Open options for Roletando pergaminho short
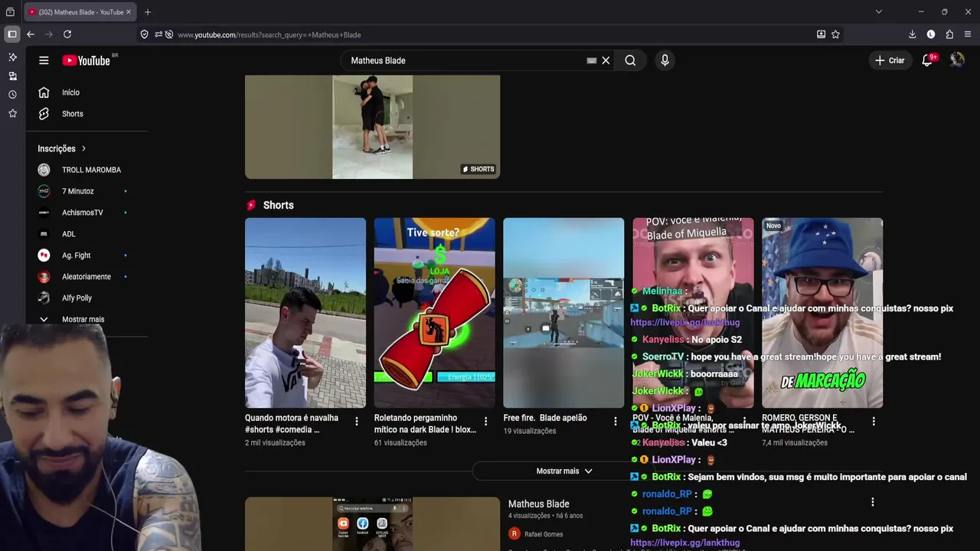The height and width of the screenshot is (551, 980). point(485,421)
